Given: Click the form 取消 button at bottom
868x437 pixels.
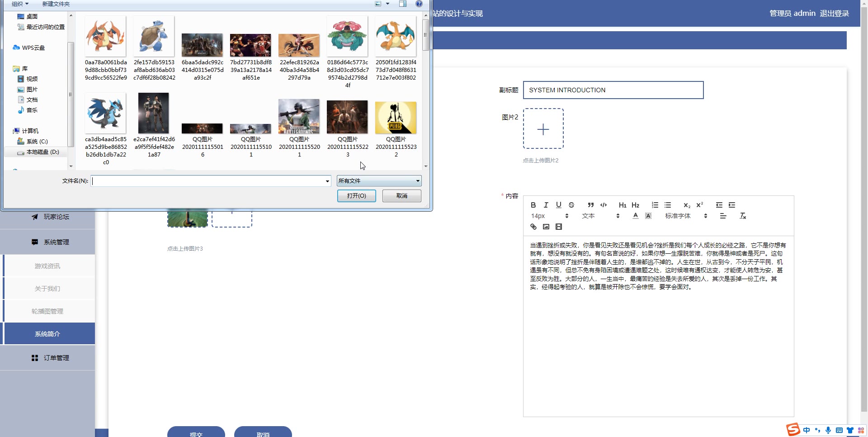Looking at the screenshot, I should [x=263, y=432].
